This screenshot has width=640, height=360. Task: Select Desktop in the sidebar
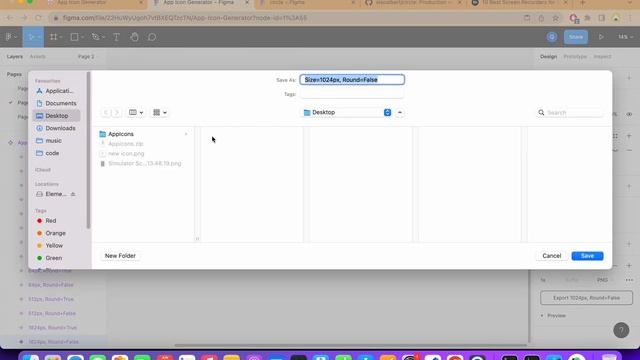coord(56,116)
